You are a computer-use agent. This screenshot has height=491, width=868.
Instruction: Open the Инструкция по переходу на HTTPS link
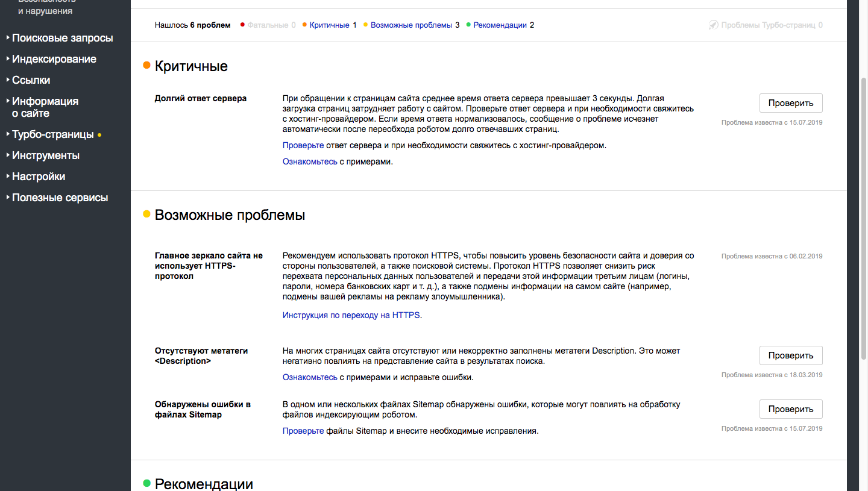351,315
